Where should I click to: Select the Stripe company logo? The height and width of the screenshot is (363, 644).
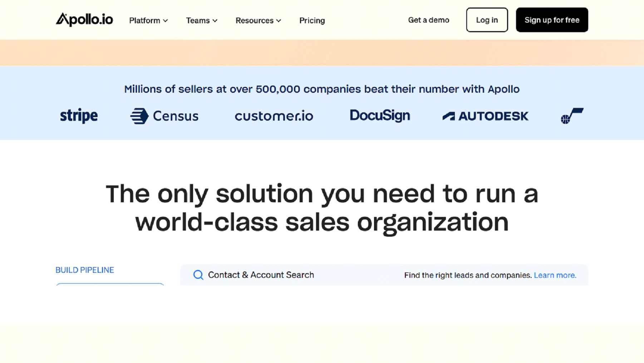(79, 115)
